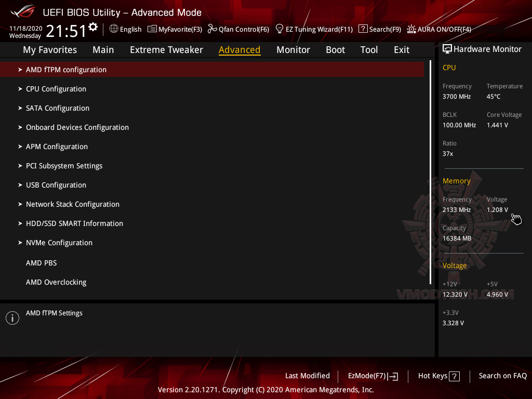The width and height of the screenshot is (532, 399).
Task: Switch to the Monitor tab
Action: pos(293,50)
